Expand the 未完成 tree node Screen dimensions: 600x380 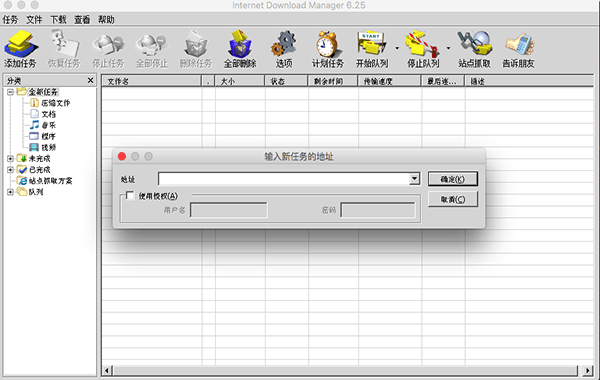[x=10, y=158]
